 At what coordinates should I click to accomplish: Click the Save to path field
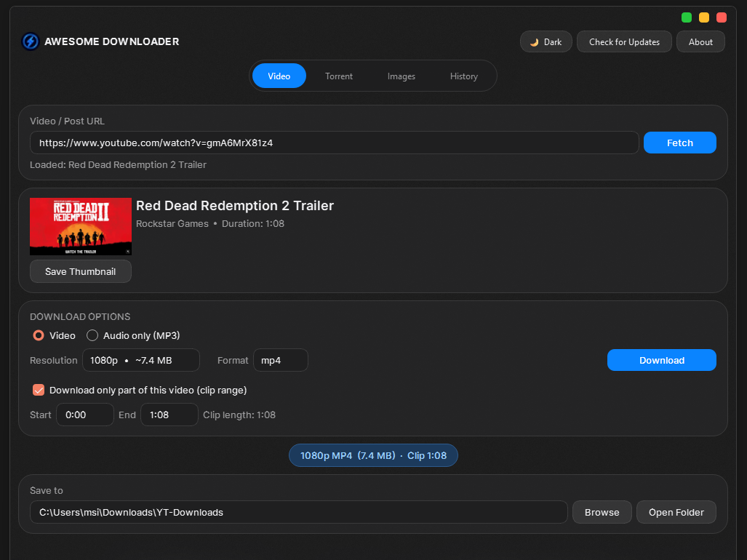click(299, 512)
